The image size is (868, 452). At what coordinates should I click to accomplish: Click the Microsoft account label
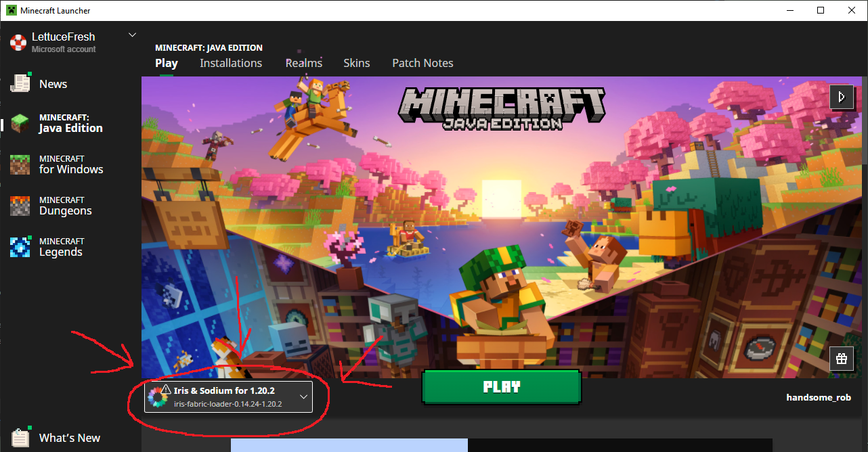click(64, 49)
